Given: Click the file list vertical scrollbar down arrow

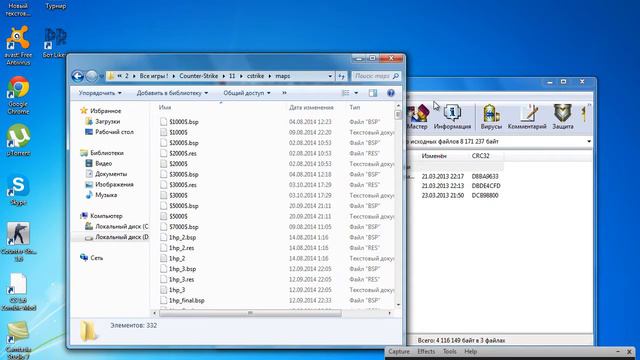Looking at the screenshot, I should coord(398,305).
